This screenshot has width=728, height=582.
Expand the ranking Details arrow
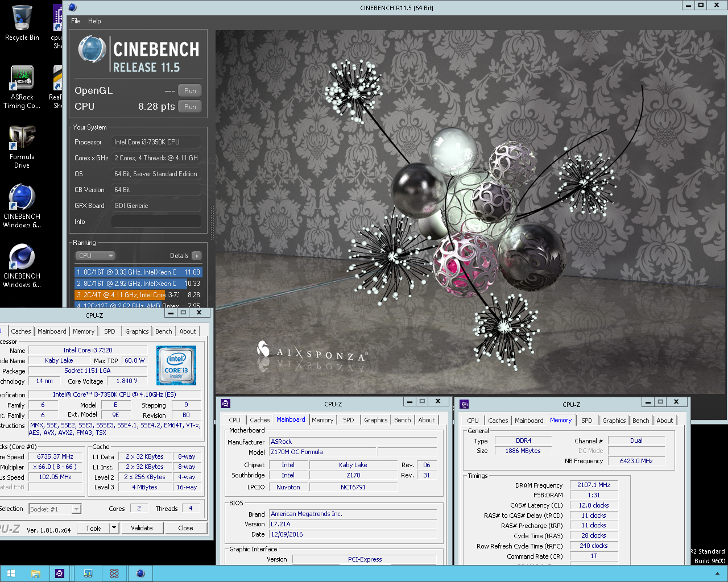tap(197, 256)
